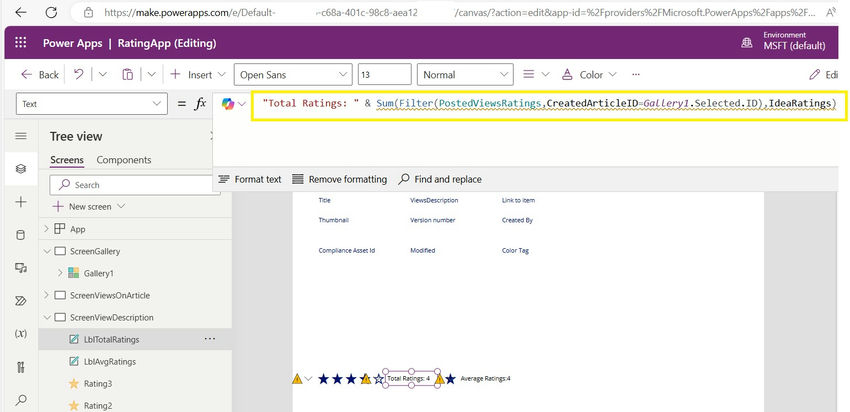The image size is (850, 412).
Task: Click the first rating star on canvas
Action: (324, 379)
